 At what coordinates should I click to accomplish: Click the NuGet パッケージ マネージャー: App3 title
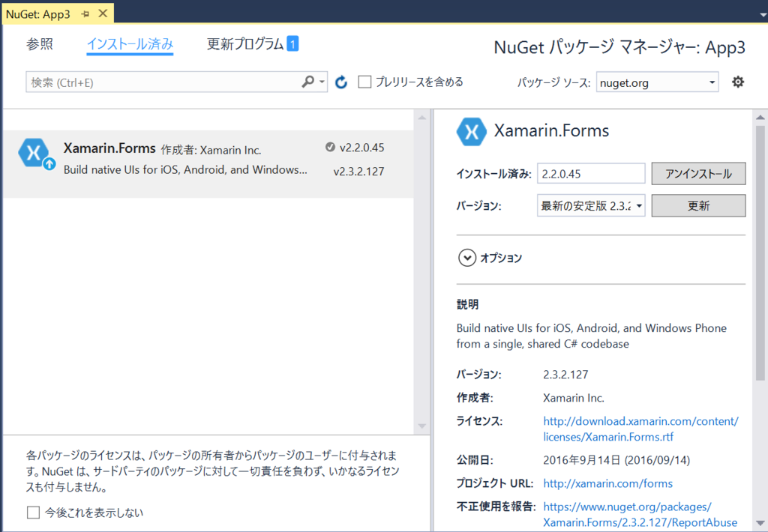pos(619,47)
